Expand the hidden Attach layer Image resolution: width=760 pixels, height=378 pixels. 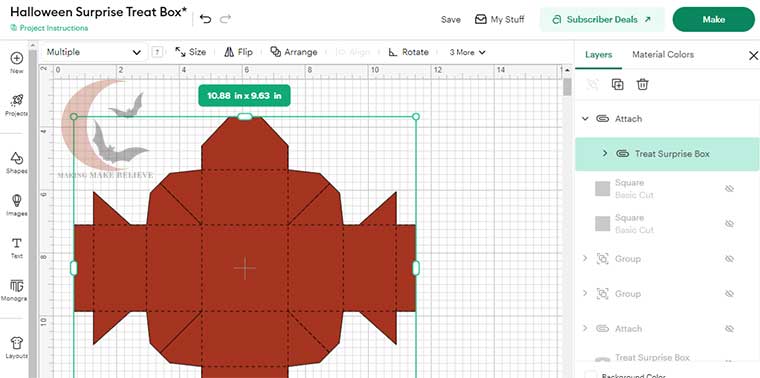[585, 329]
